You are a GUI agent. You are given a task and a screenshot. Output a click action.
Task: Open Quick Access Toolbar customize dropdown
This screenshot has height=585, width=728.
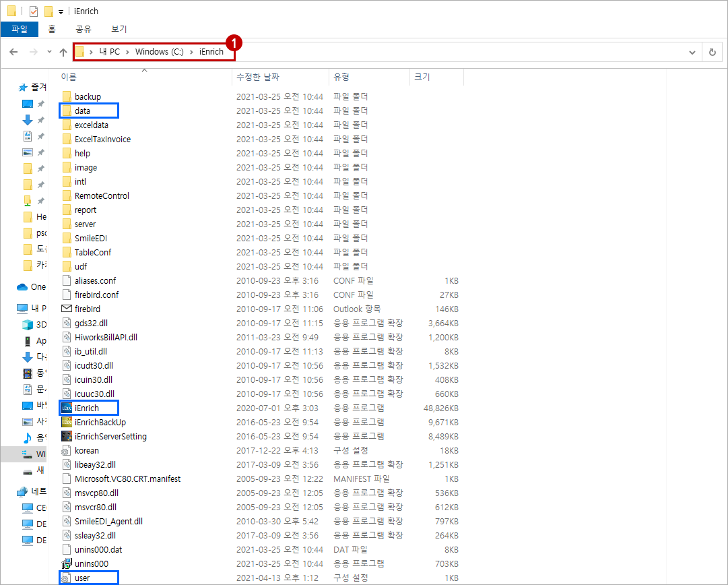click(x=61, y=12)
